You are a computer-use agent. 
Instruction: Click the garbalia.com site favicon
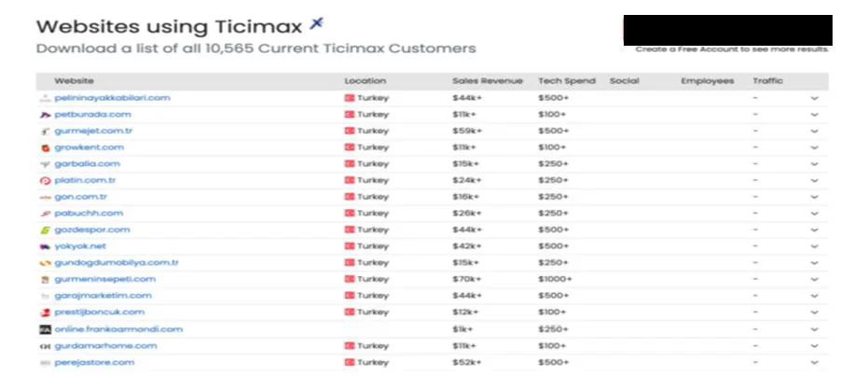click(x=46, y=164)
